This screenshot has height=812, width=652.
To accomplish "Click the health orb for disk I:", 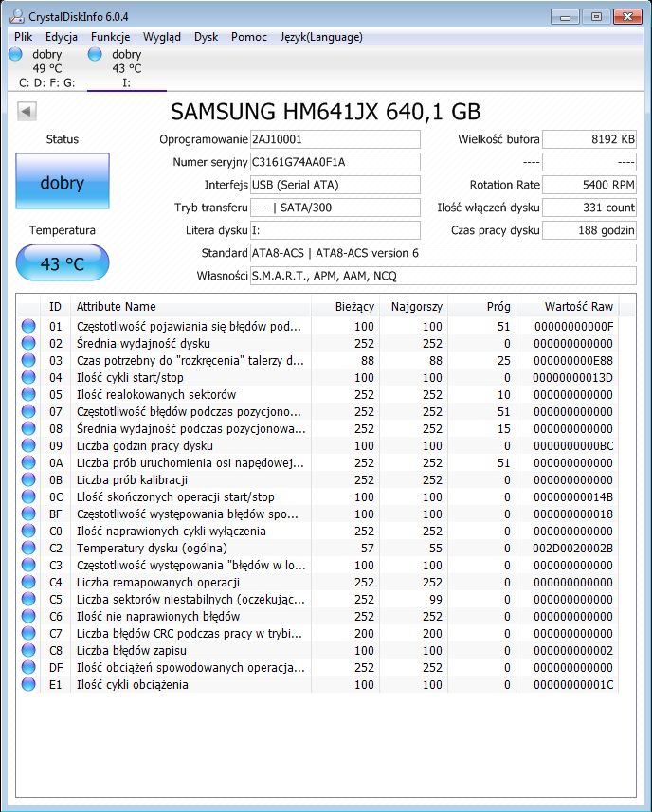I will click(95, 54).
